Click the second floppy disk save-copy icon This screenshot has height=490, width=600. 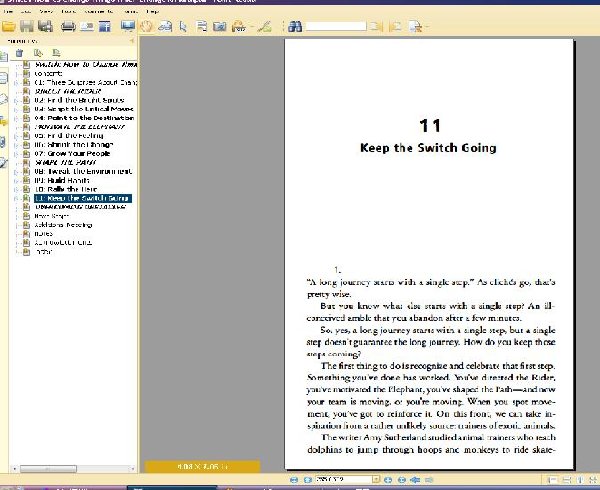click(45, 26)
